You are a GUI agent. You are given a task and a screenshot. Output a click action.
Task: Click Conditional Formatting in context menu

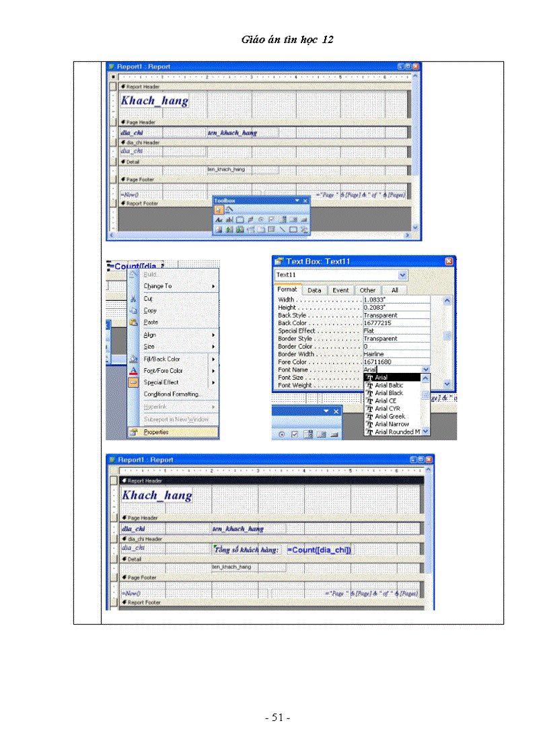(172, 394)
